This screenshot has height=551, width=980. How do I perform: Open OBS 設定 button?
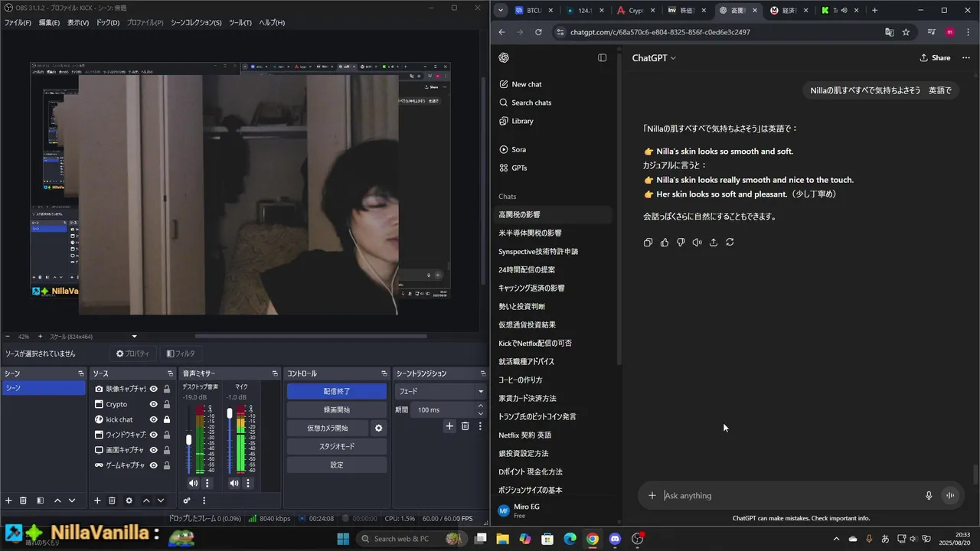click(x=337, y=465)
